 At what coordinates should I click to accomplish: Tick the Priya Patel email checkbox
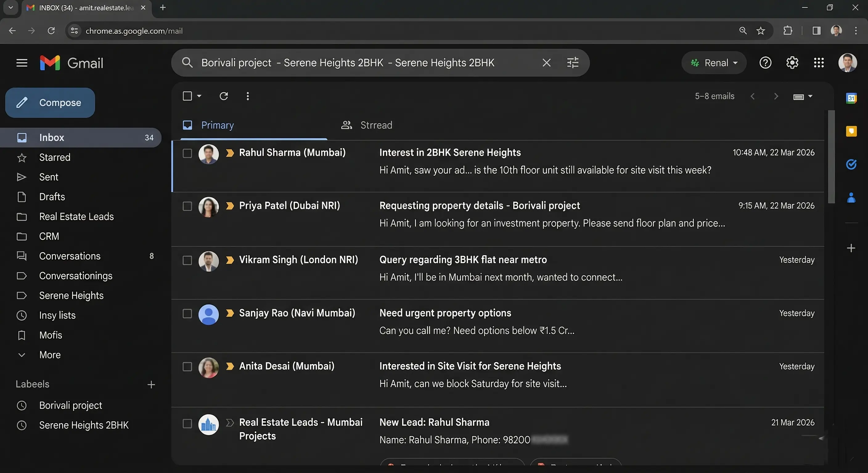coord(187,206)
